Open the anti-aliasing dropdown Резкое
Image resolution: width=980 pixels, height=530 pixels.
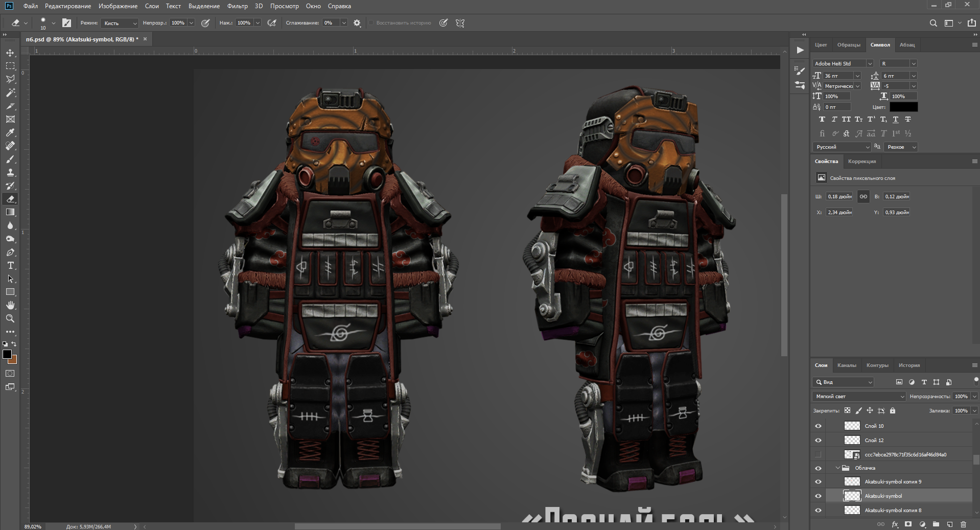click(901, 147)
